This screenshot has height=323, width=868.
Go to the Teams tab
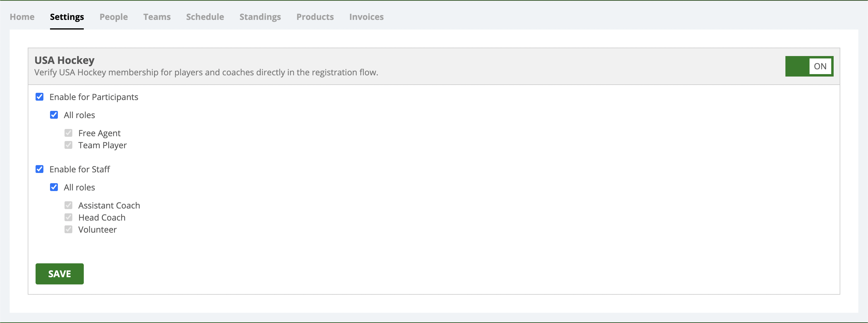pos(157,17)
